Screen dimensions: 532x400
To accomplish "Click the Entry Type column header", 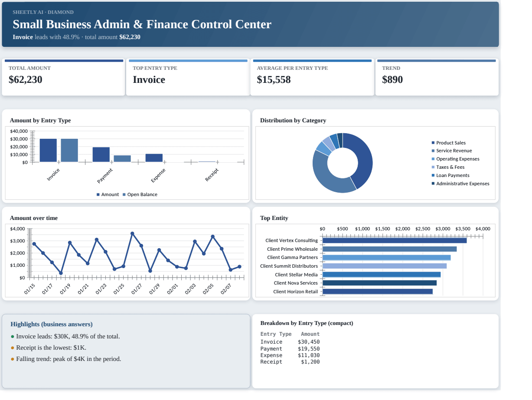I will 276,334.
